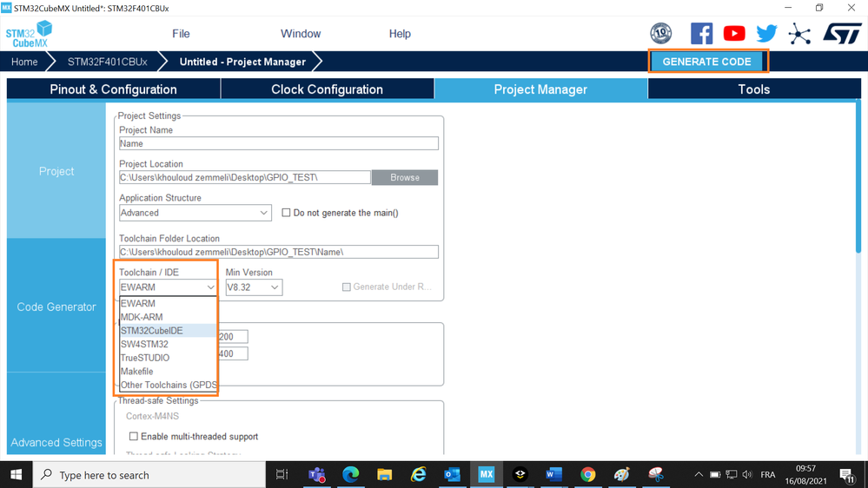The height and width of the screenshot is (488, 868).
Task: Launch Microsoft Edge from the taskbar
Action: click(350, 475)
